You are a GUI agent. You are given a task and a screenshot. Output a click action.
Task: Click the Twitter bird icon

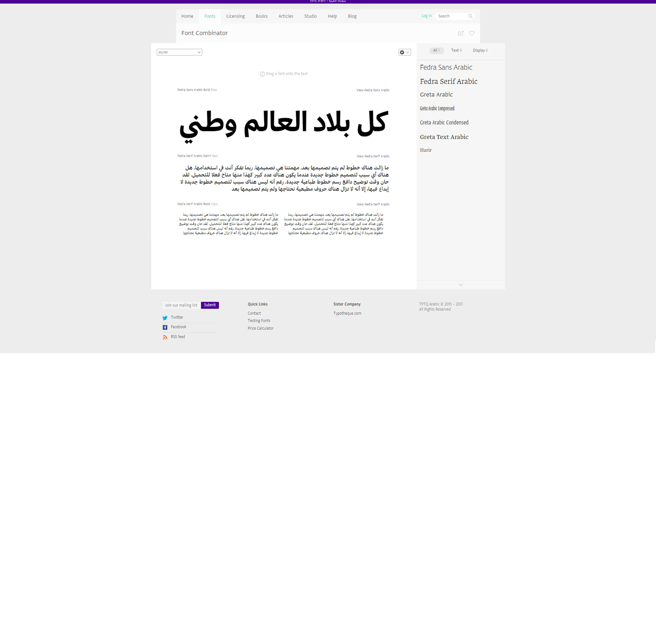[165, 318]
